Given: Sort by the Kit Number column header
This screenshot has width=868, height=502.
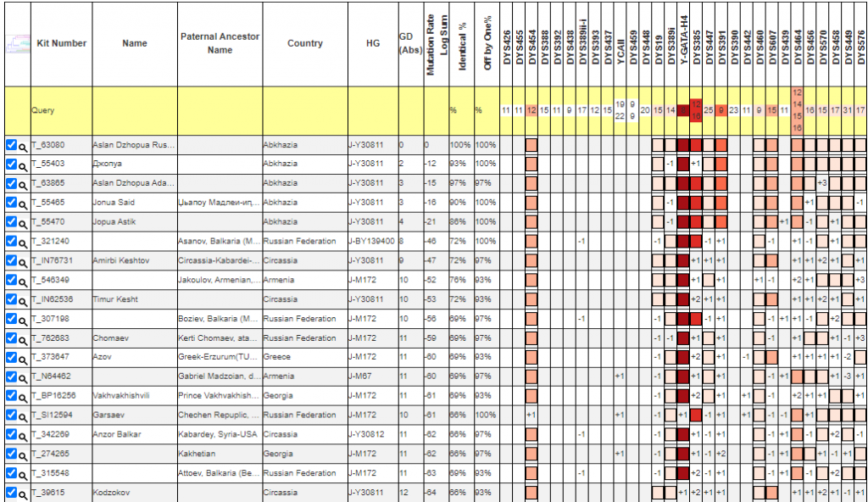Looking at the screenshot, I should 61,43.
